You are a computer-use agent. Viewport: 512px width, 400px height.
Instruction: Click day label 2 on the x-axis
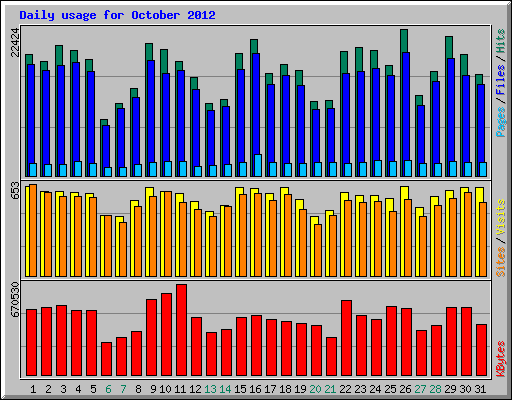48,389
